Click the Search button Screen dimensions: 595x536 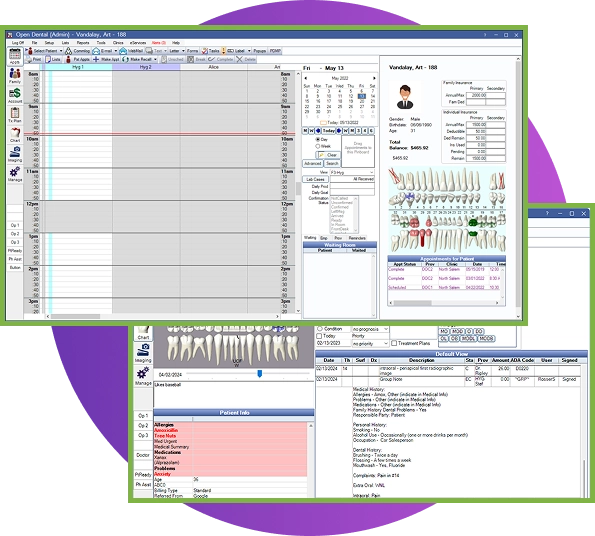tap(332, 163)
